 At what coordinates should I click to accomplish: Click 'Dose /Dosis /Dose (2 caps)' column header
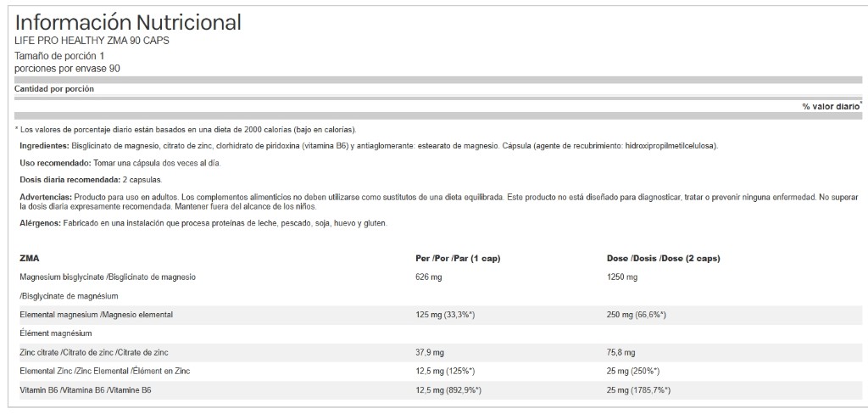coord(663,258)
